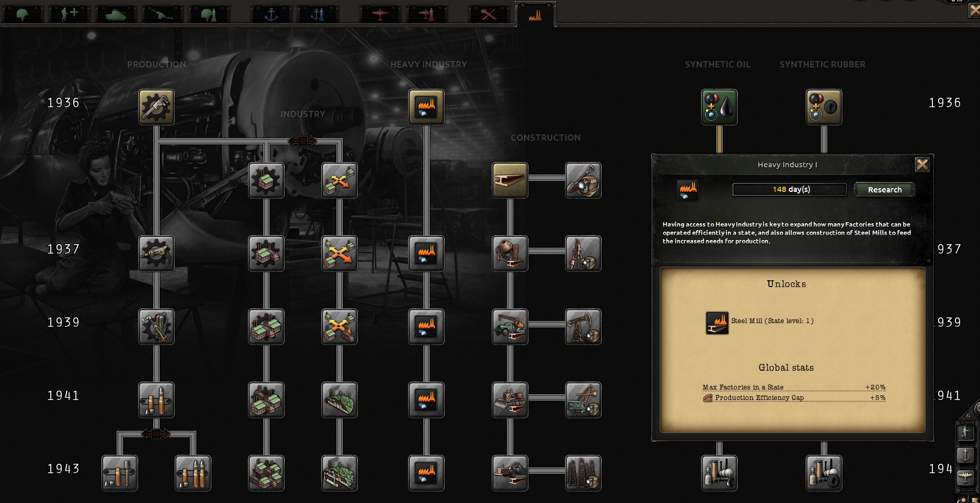980x503 pixels.
Task: Select the 1939 Excavation oil pump technology
Action: point(583,327)
